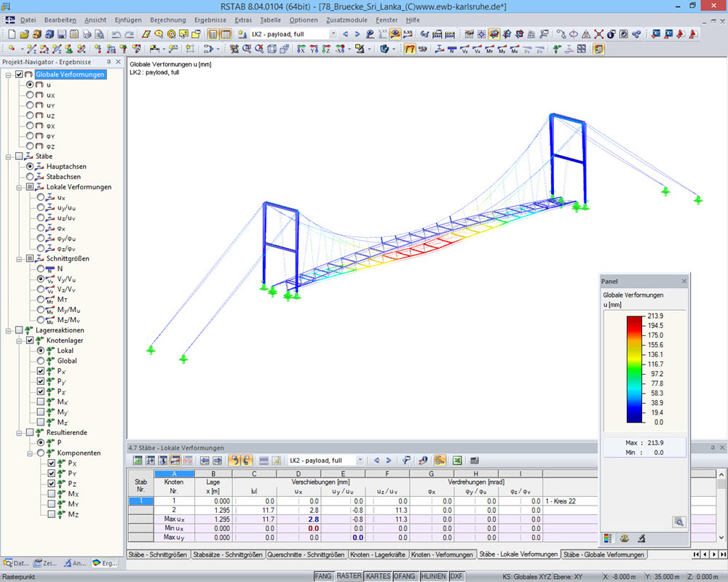Image resolution: width=728 pixels, height=582 pixels.
Task: Save the model with the floppy icon
Action: coord(62,34)
